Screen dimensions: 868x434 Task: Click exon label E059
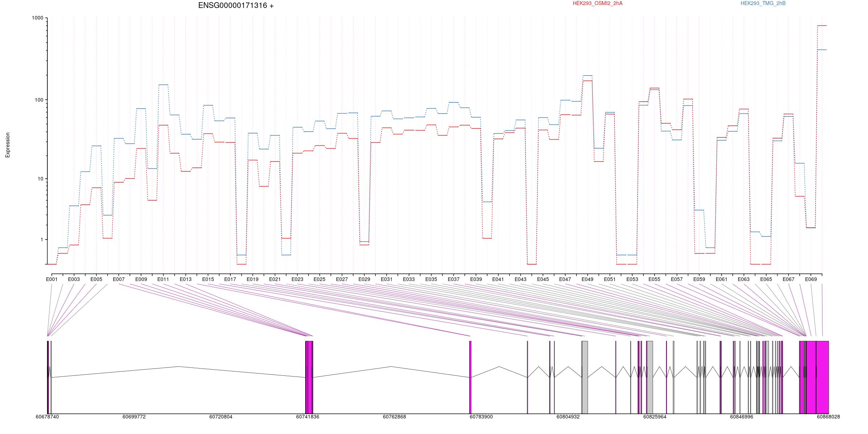click(x=699, y=279)
